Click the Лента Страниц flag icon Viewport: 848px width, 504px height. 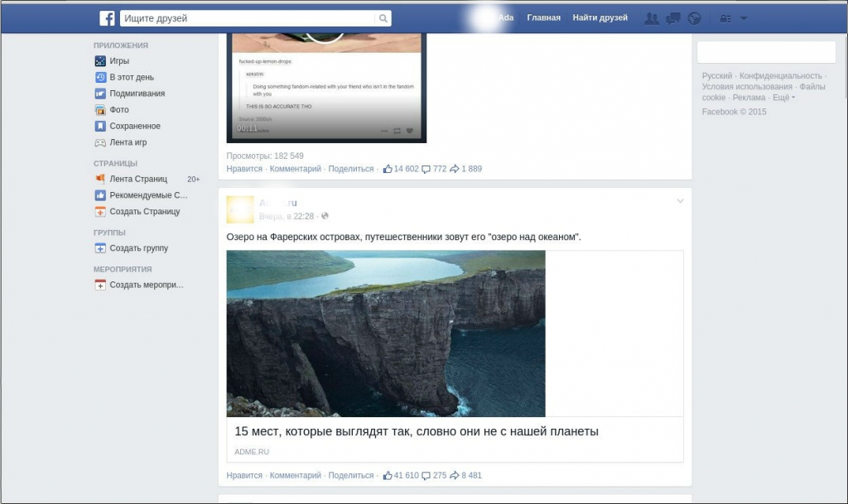[100, 179]
